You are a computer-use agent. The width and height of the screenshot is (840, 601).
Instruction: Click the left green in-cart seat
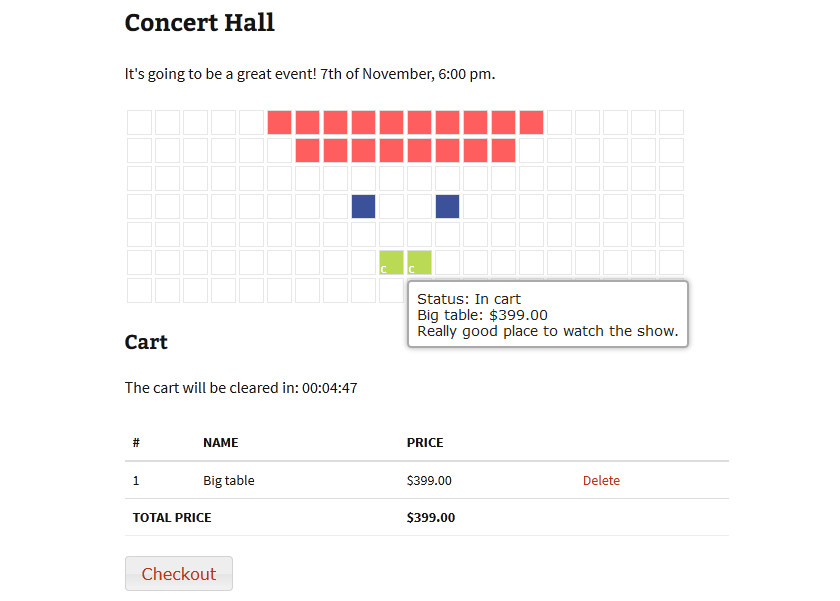(392, 262)
